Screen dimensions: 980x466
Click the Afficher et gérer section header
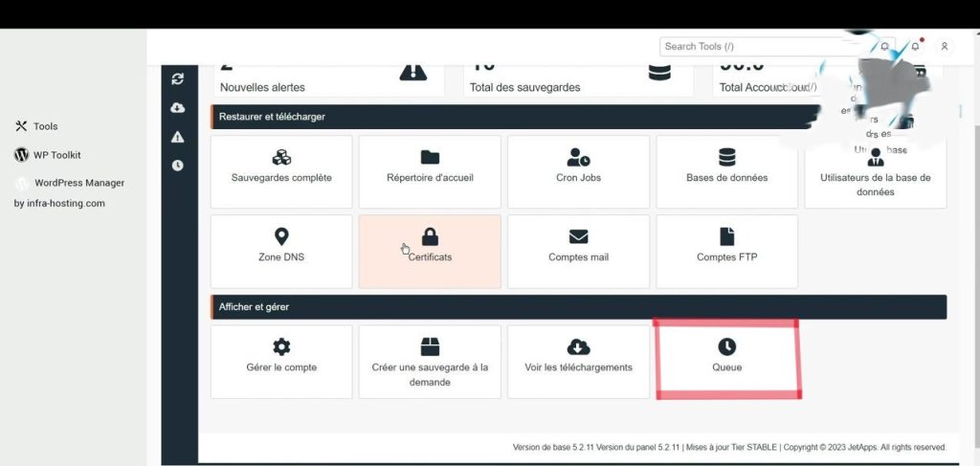(x=578, y=307)
